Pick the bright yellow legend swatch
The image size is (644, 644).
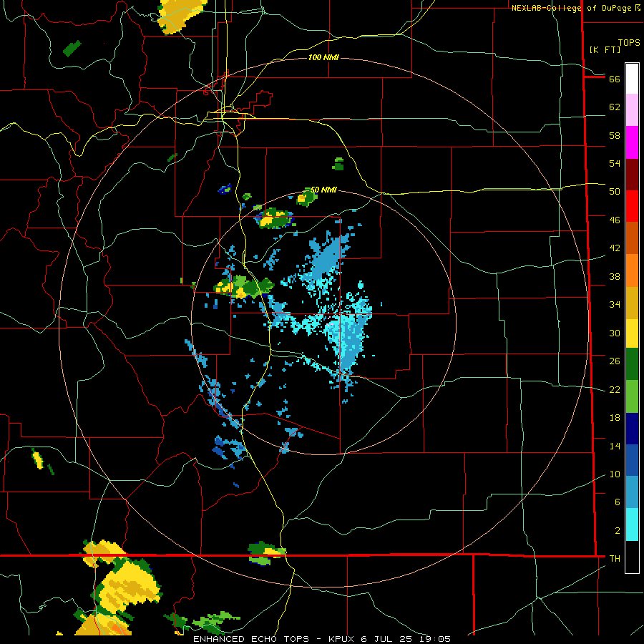[632, 333]
